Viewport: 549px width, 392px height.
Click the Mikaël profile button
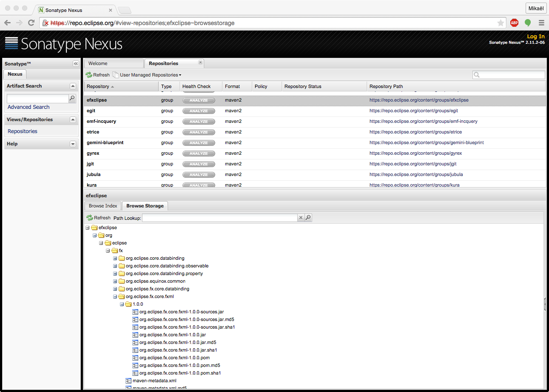pos(536,8)
